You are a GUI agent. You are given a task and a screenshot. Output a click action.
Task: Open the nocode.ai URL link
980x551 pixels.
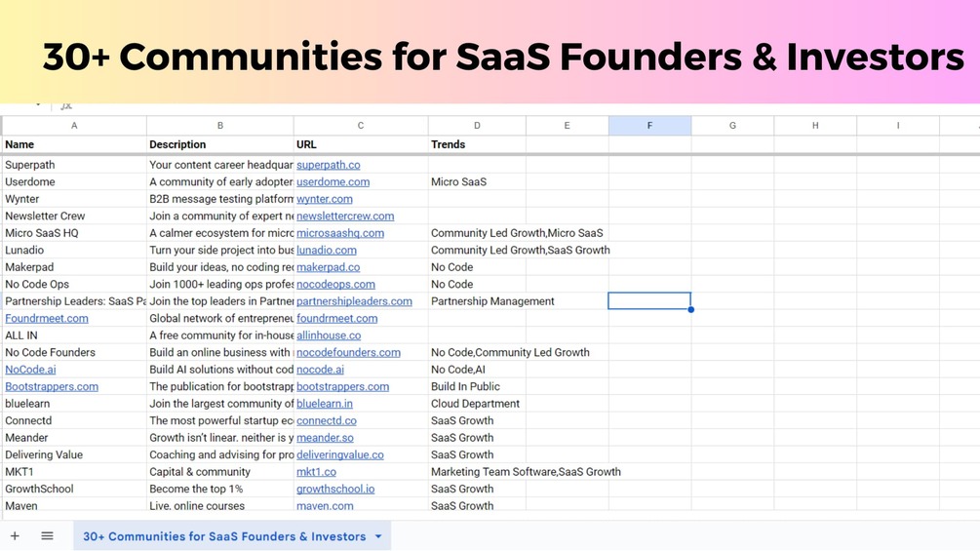320,370
